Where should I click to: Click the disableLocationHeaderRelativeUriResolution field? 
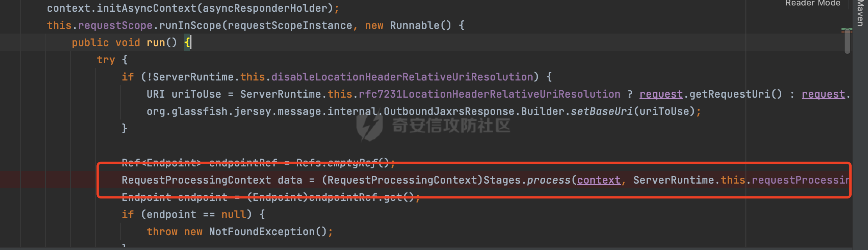point(402,77)
